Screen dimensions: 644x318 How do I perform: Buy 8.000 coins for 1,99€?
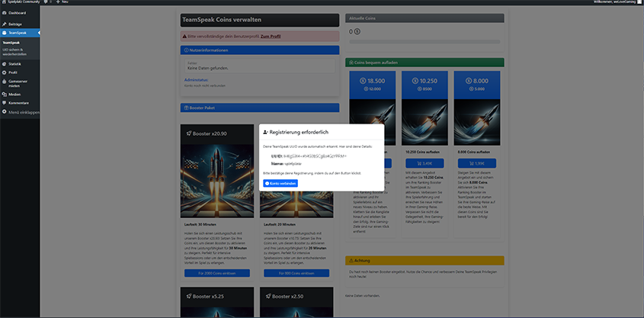[x=477, y=163]
